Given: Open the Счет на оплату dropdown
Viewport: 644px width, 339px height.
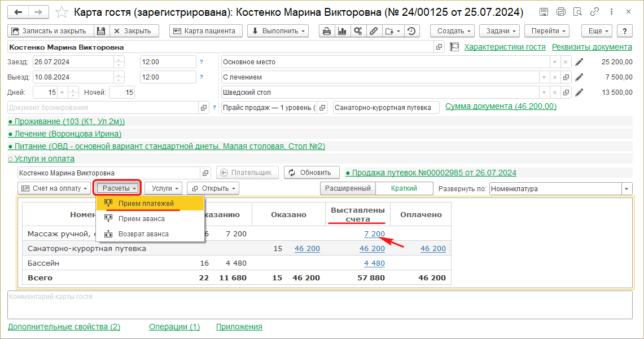Looking at the screenshot, I should point(54,188).
